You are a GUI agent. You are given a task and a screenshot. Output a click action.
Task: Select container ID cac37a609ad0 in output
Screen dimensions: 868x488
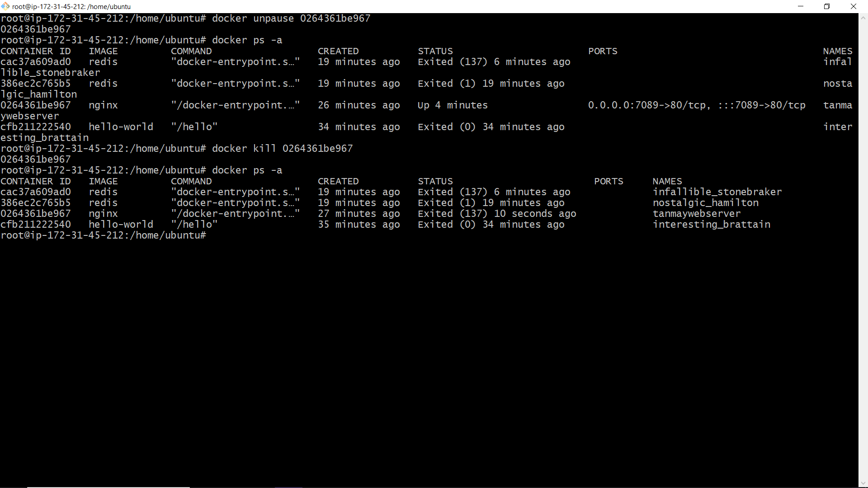coord(36,62)
